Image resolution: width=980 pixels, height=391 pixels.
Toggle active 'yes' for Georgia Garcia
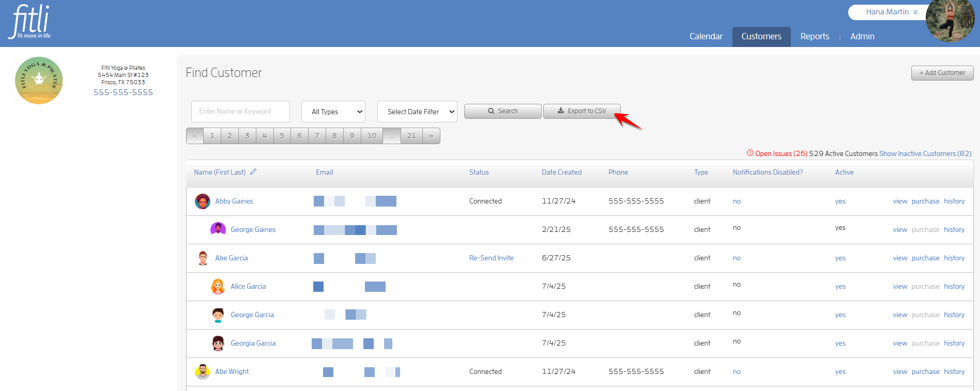[840, 343]
